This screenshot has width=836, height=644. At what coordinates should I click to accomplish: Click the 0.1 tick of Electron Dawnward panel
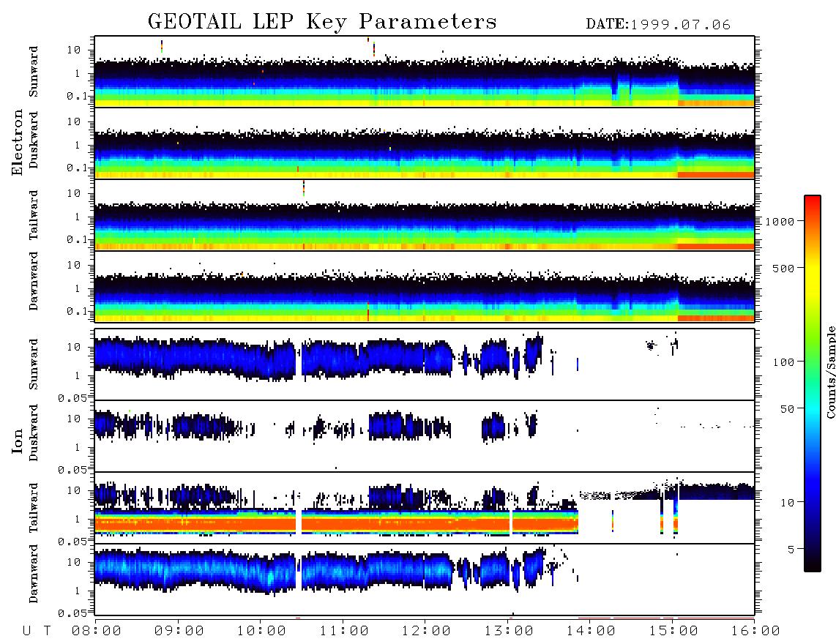(x=77, y=311)
